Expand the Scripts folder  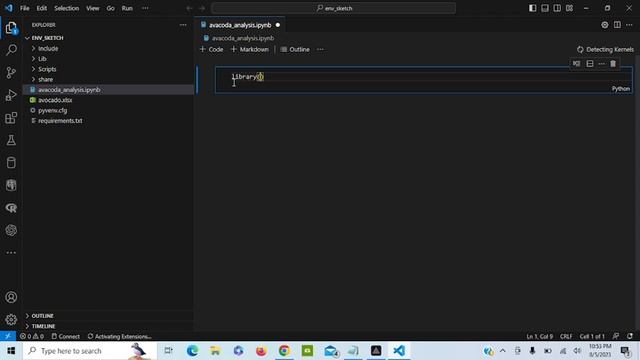[47, 69]
